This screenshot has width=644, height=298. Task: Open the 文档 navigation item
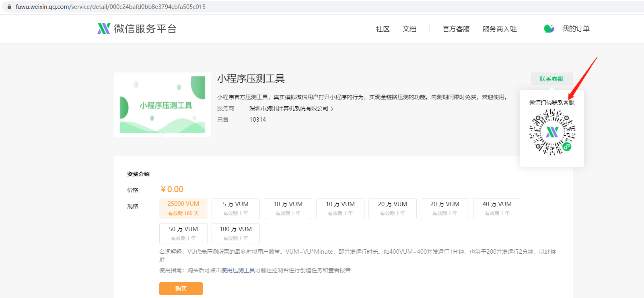[409, 29]
